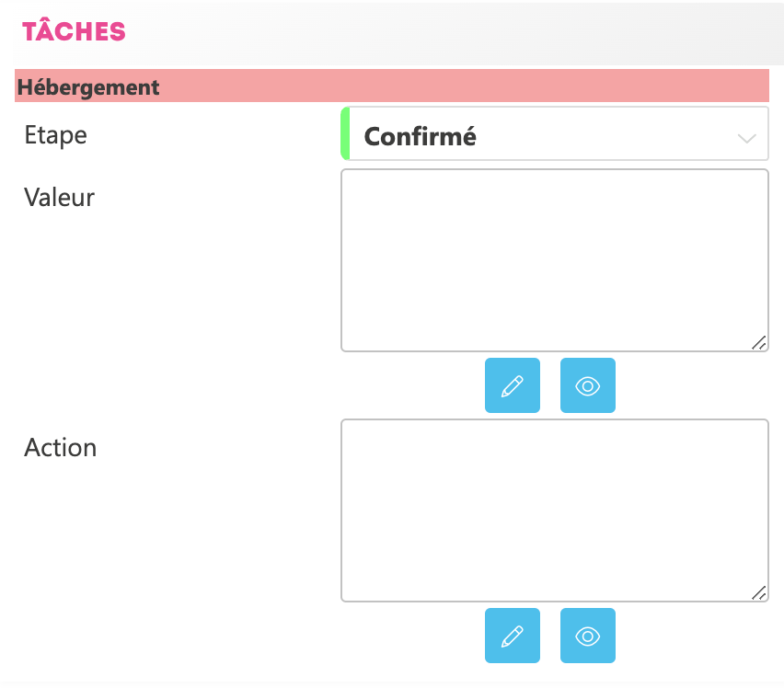Click the pencil edit icon below Valeur field
Screen dimensions: 784x688
[513, 385]
